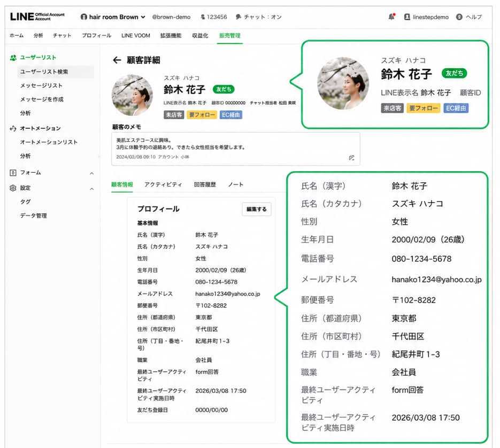The width and height of the screenshot is (500, 448).
Task: Open hair room Brown account dropdown
Action: (x=113, y=17)
